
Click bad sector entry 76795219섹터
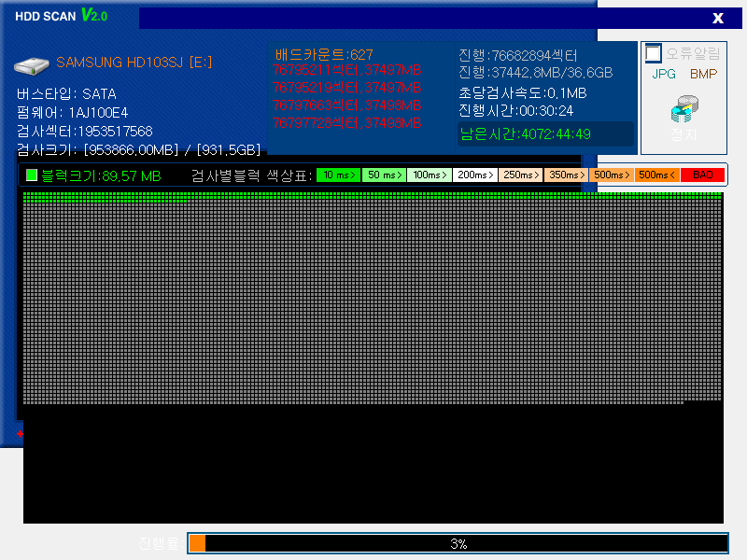(346, 88)
